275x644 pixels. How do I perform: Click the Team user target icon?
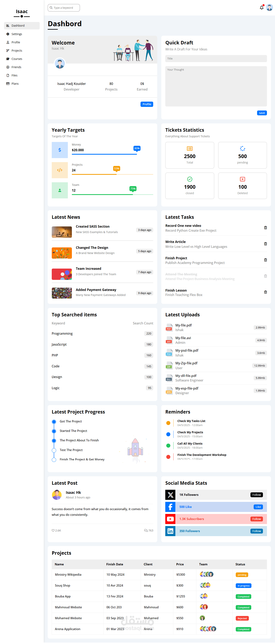click(60, 190)
